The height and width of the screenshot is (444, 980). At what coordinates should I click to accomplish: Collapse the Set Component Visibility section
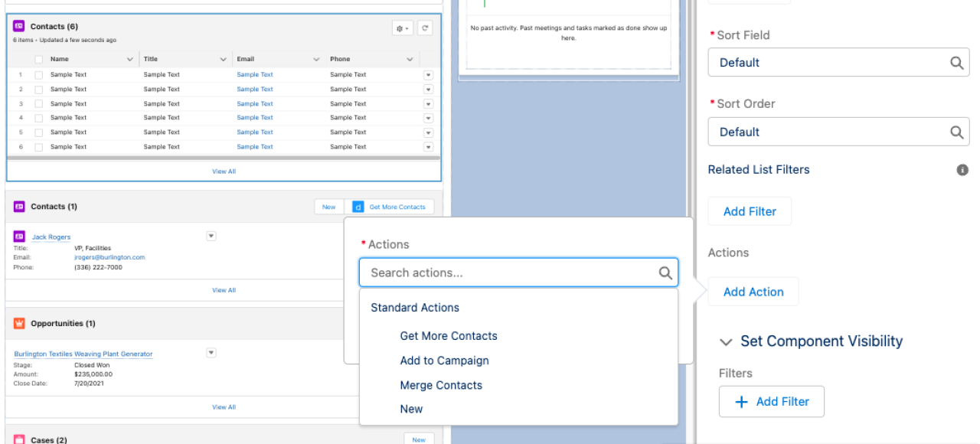click(x=726, y=341)
